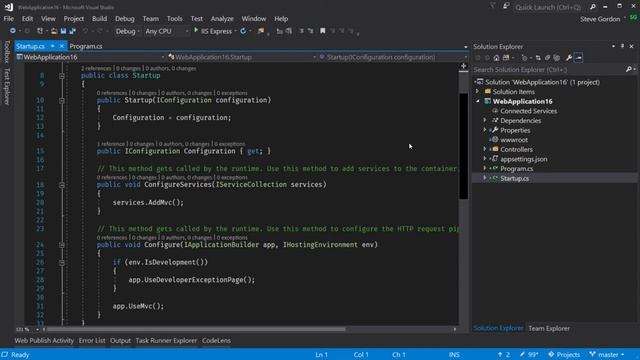Viewport: 640px width, 360px height.
Task: Close the Startup.cs tab
Action: 62,46
